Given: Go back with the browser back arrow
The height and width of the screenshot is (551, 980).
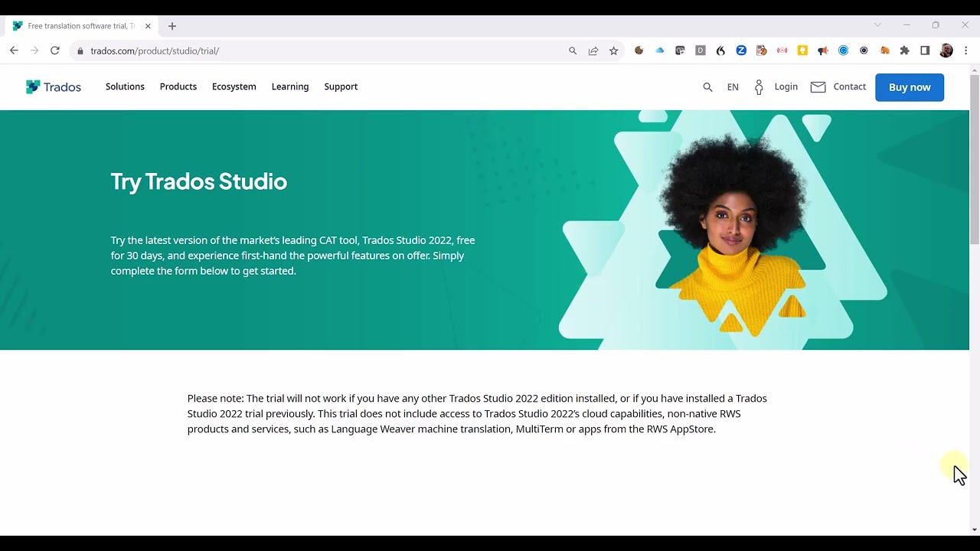Looking at the screenshot, I should [14, 51].
